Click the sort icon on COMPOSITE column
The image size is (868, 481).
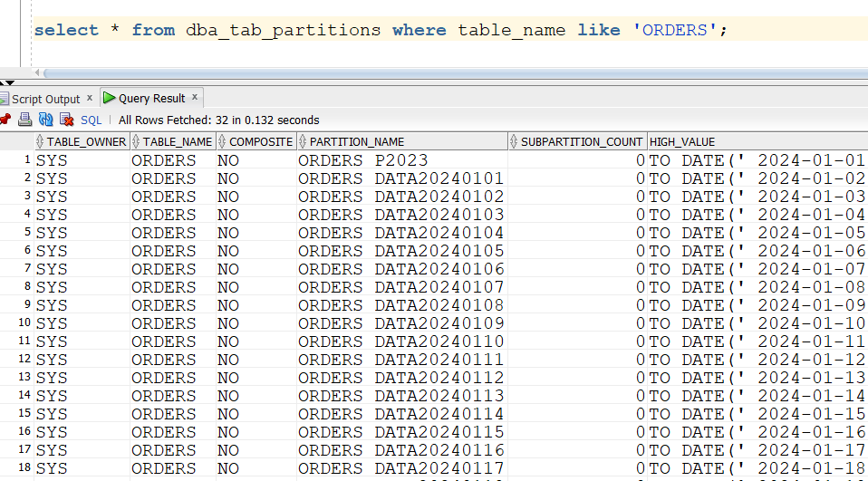[x=222, y=142]
